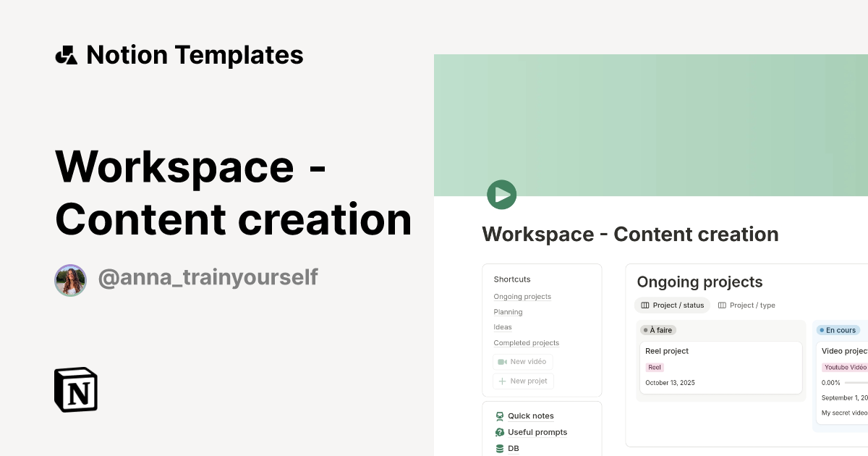Open the Planning shortcut
The width and height of the screenshot is (868, 456).
(x=508, y=311)
